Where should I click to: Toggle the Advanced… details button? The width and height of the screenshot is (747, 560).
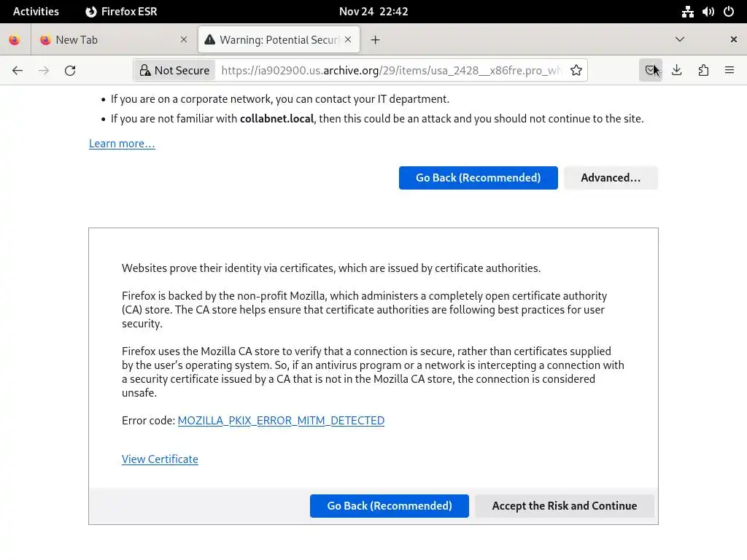(611, 178)
